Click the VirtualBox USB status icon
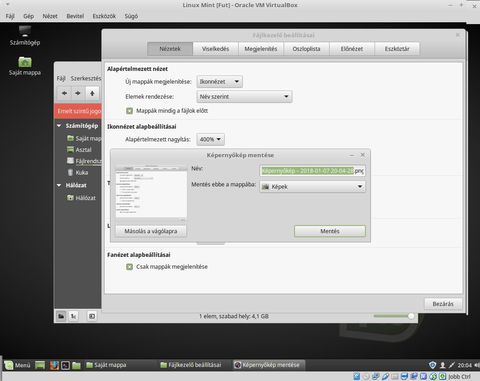 coord(385,376)
